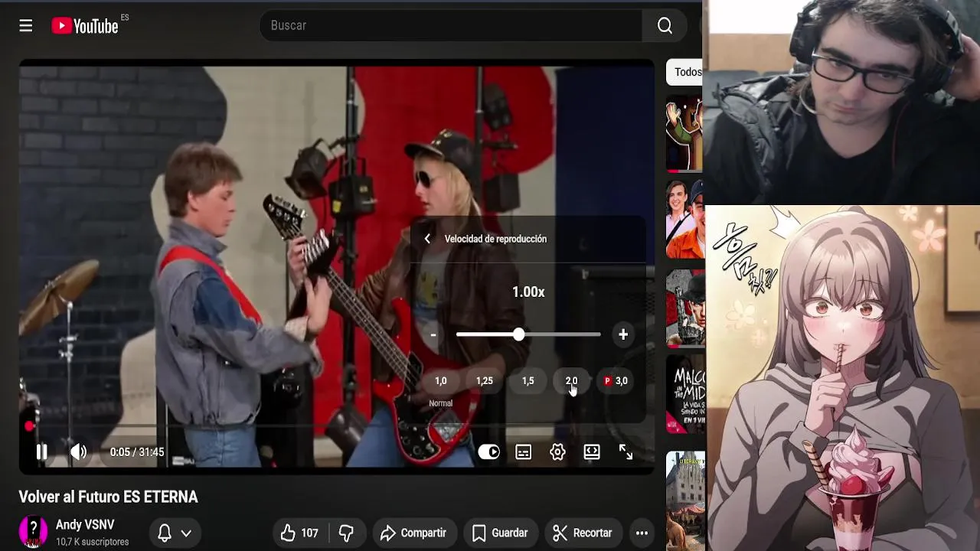Decrease playback speed with minus button

[433, 334]
